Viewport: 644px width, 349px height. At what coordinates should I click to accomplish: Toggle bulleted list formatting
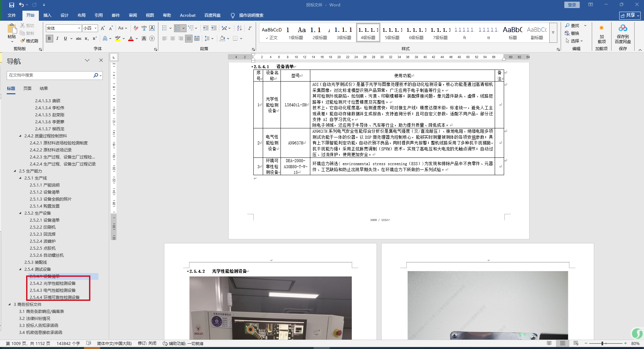pos(164,28)
